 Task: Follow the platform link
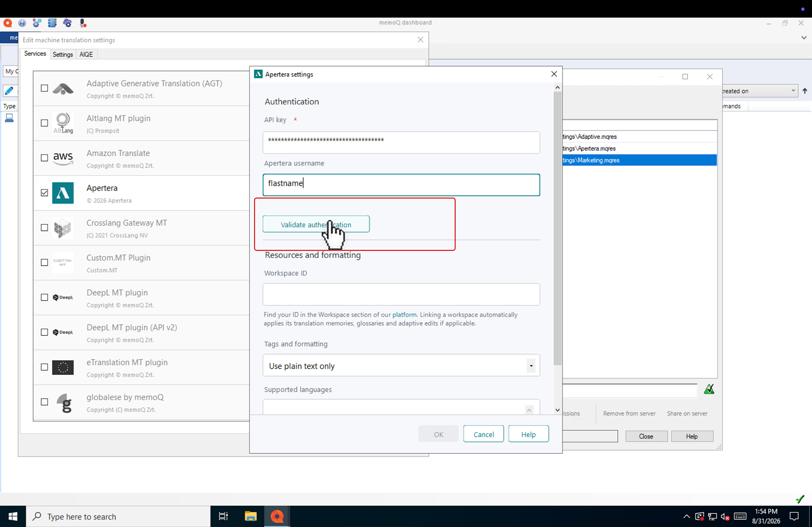pos(404,315)
